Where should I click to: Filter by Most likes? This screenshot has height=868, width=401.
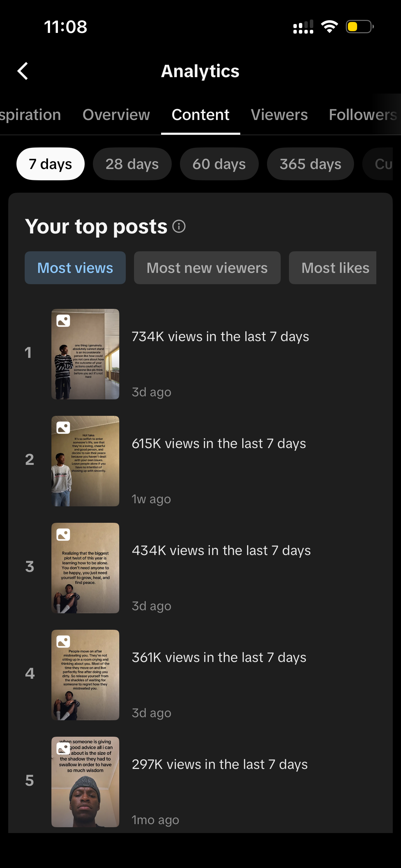tap(332, 268)
